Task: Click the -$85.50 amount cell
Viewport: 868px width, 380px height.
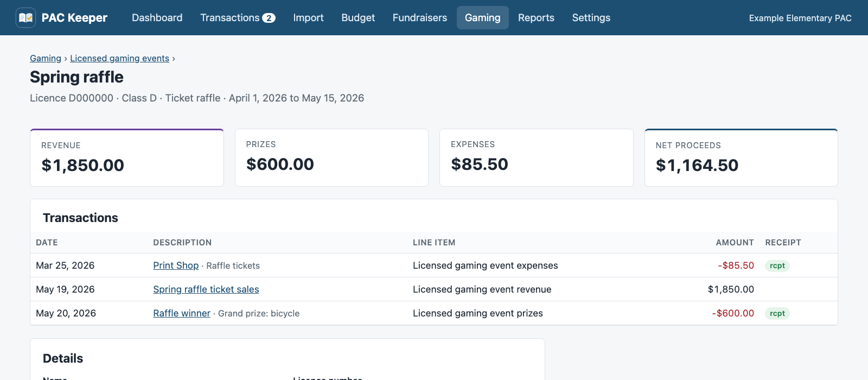Action: coord(736,265)
